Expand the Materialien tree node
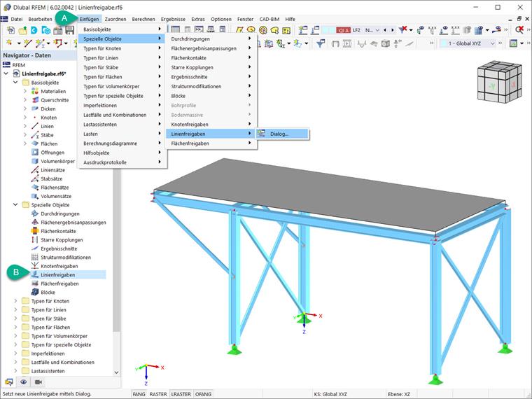Viewport: 532px width, 399px height. [x=24, y=91]
